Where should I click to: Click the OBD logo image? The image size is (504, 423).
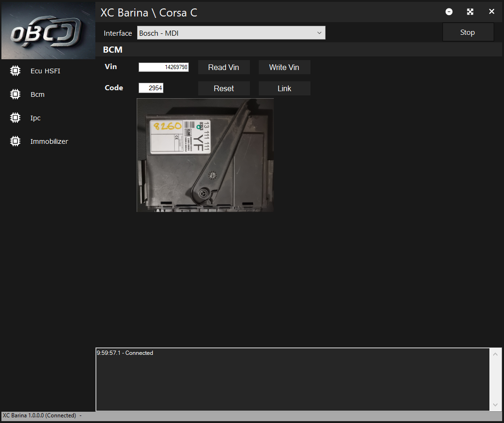point(48,31)
